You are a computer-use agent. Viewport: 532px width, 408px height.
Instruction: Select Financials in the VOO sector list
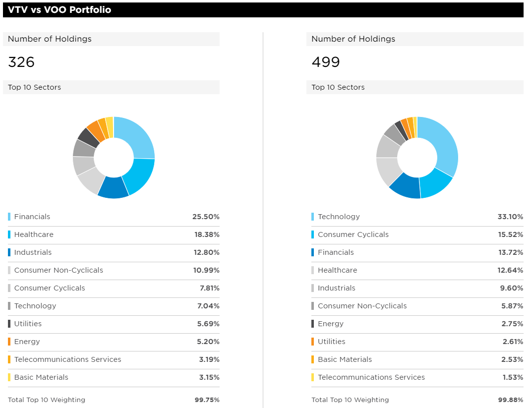coord(336,252)
